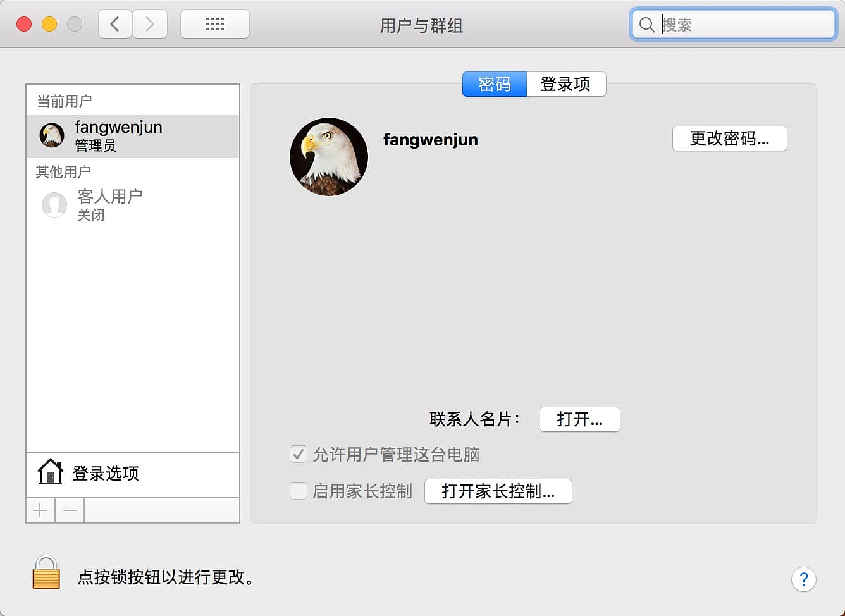The image size is (845, 616).
Task: Go back with the left arrow button
Action: tap(115, 25)
